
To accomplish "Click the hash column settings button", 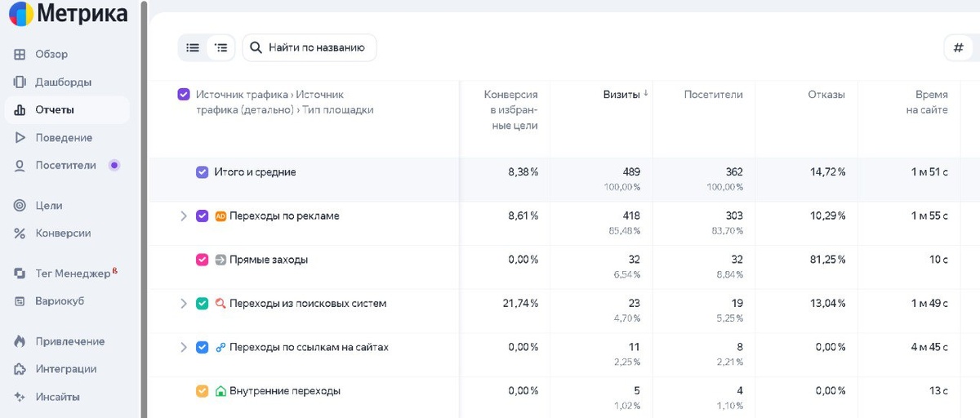I will (x=959, y=47).
